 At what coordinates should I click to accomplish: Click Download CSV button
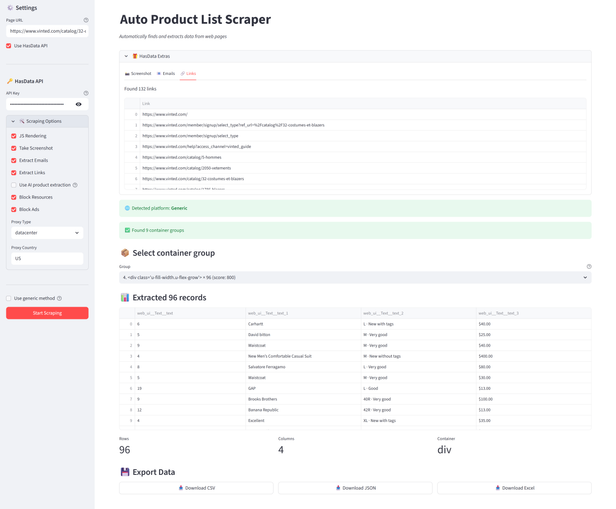click(196, 488)
